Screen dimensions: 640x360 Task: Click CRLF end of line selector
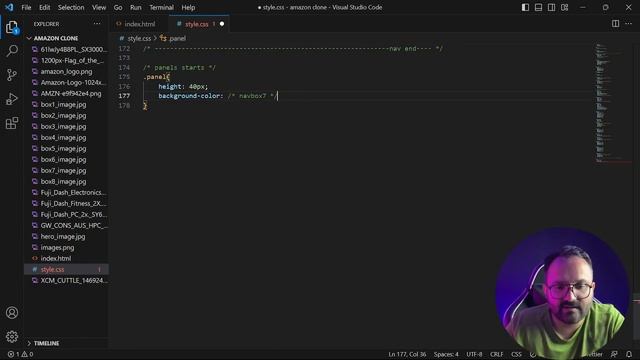[x=496, y=354]
